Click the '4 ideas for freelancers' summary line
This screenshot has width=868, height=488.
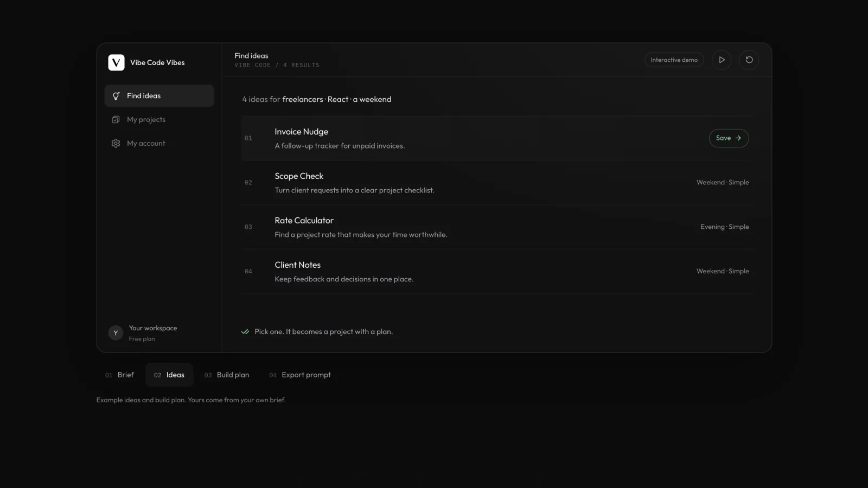pyautogui.click(x=317, y=100)
